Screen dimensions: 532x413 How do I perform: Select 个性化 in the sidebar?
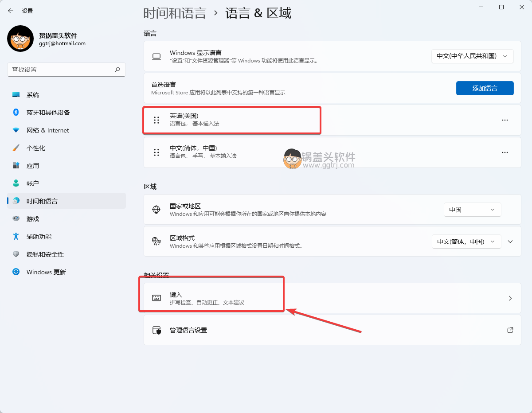point(66,148)
